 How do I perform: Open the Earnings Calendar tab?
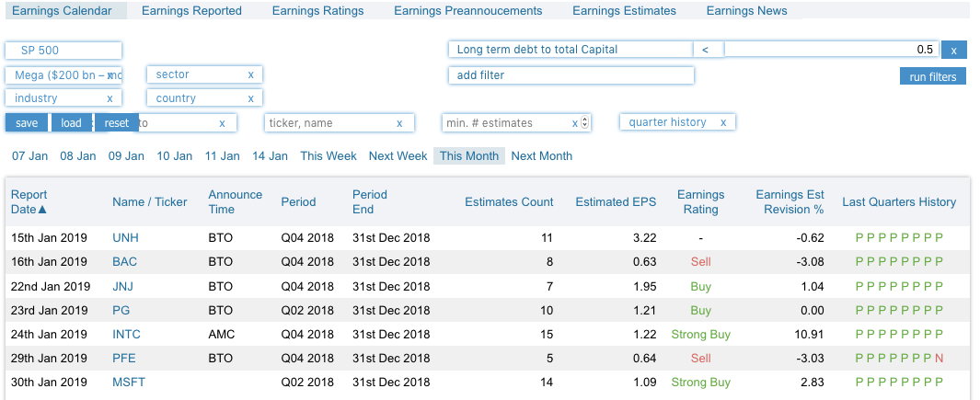(65, 11)
